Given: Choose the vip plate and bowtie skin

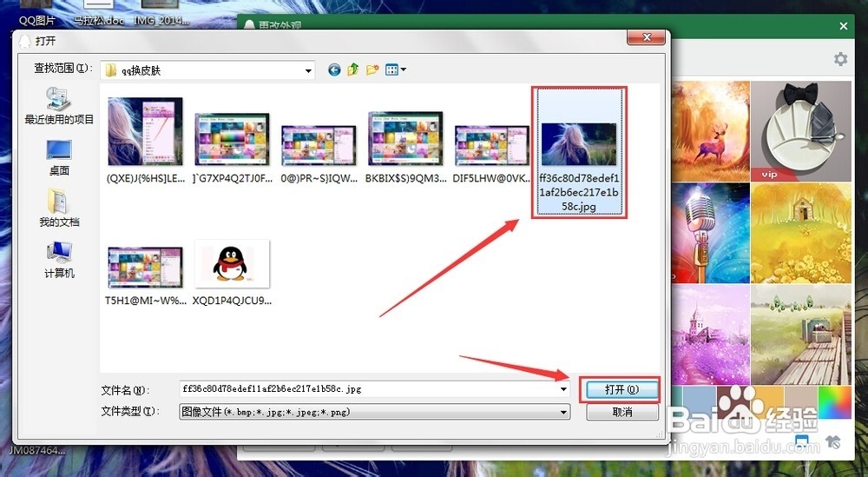Looking at the screenshot, I should pyautogui.click(x=801, y=131).
